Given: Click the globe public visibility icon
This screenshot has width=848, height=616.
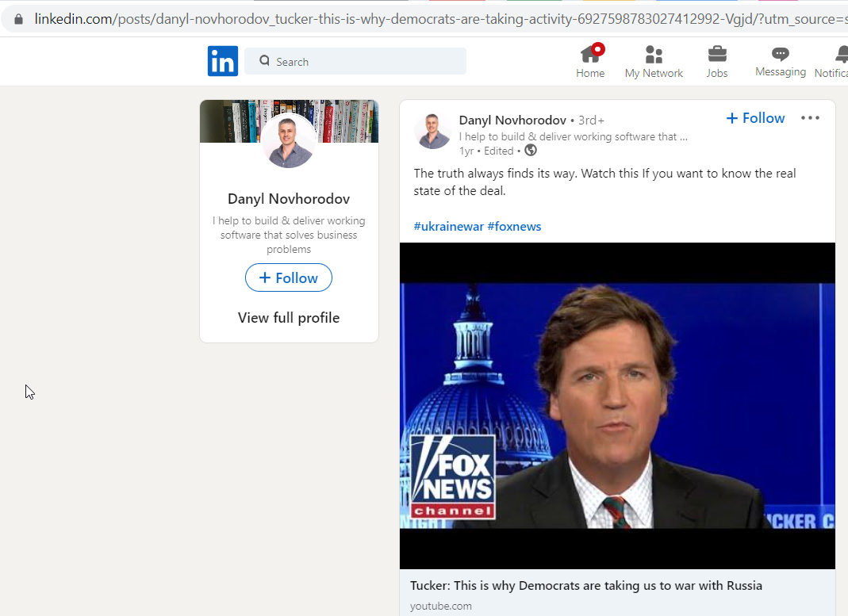Looking at the screenshot, I should coord(531,150).
